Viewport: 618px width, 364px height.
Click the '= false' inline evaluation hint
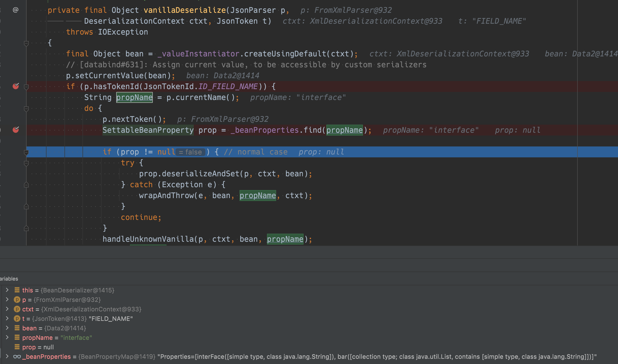[x=190, y=152]
